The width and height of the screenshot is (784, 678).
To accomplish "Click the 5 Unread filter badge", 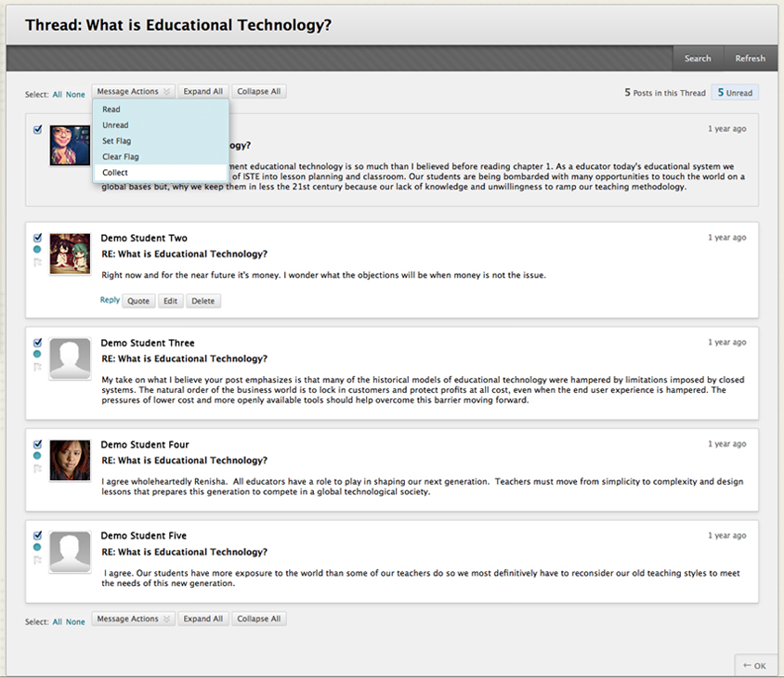I will tap(734, 93).
